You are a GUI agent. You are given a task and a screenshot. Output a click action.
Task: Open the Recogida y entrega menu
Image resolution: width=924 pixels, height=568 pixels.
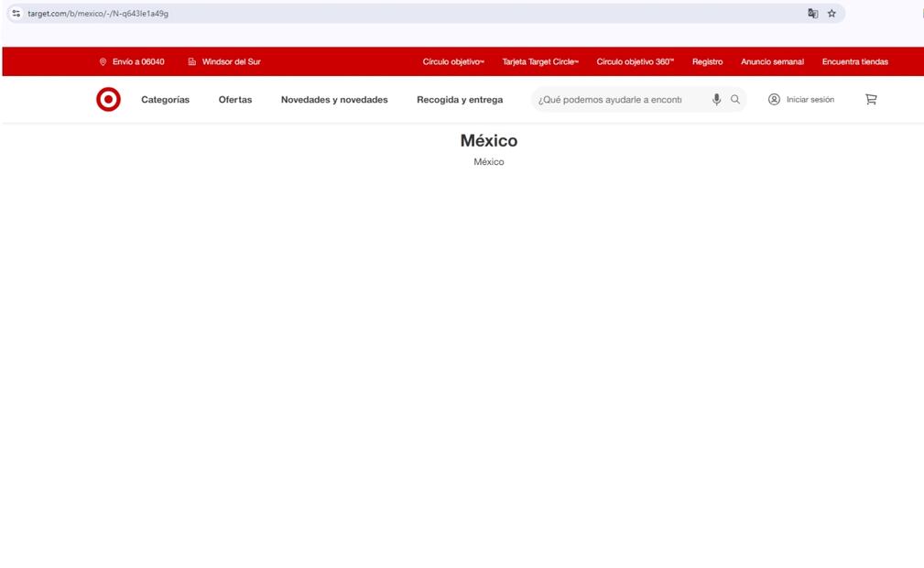coord(460,100)
